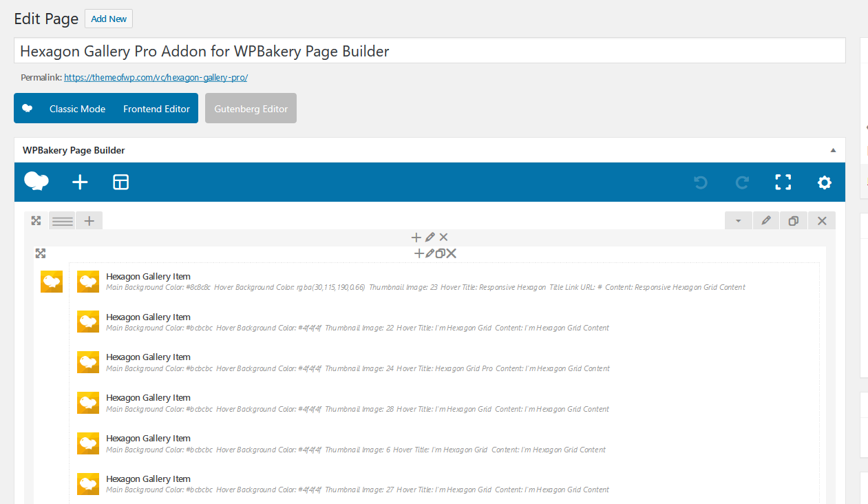Change the row layout via the lines icon
868x504 pixels.
pos(63,221)
